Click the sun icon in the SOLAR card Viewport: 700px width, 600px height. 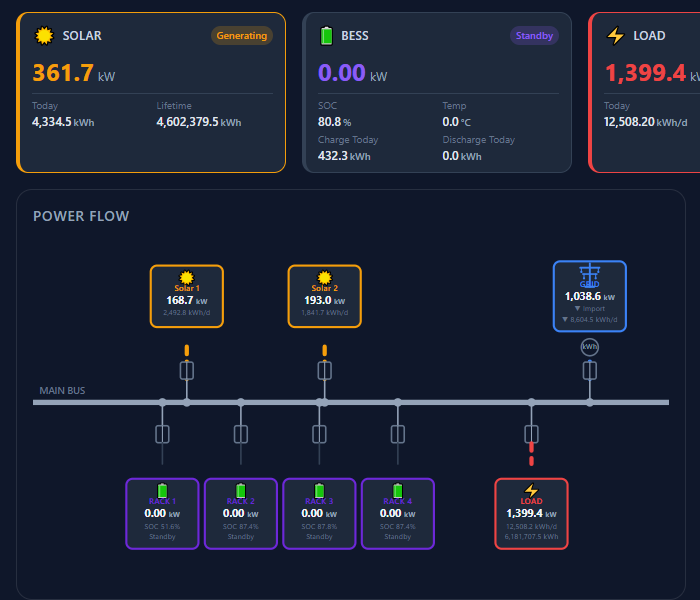coord(44,36)
